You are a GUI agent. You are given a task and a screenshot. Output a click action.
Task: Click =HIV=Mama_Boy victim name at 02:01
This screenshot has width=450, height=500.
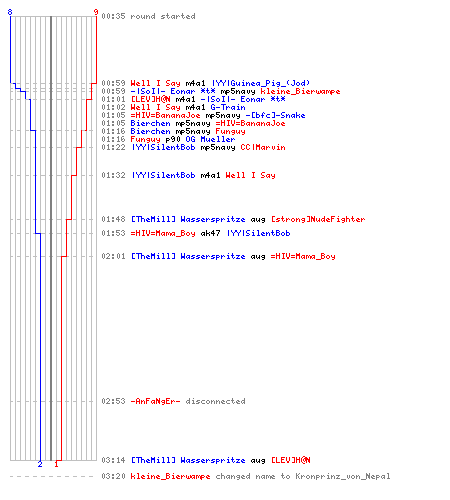coord(303,256)
